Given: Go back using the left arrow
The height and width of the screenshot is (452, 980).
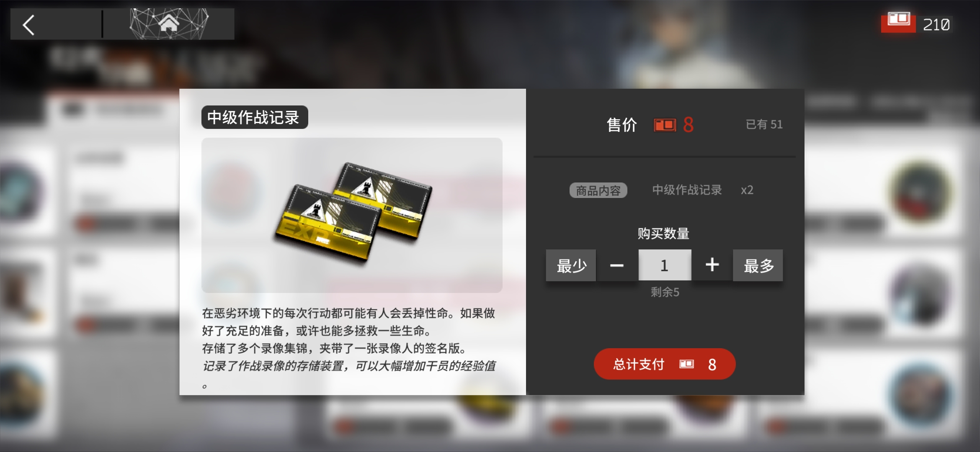Looking at the screenshot, I should (28, 25).
